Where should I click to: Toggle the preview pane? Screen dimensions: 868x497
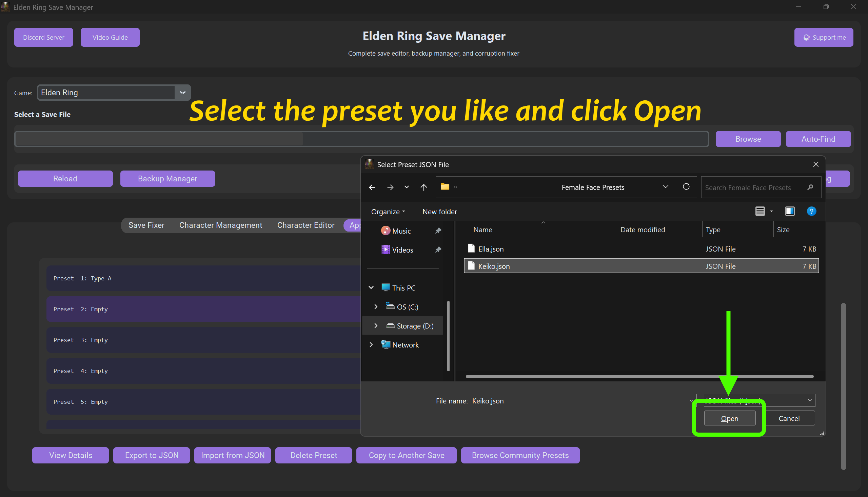click(790, 211)
